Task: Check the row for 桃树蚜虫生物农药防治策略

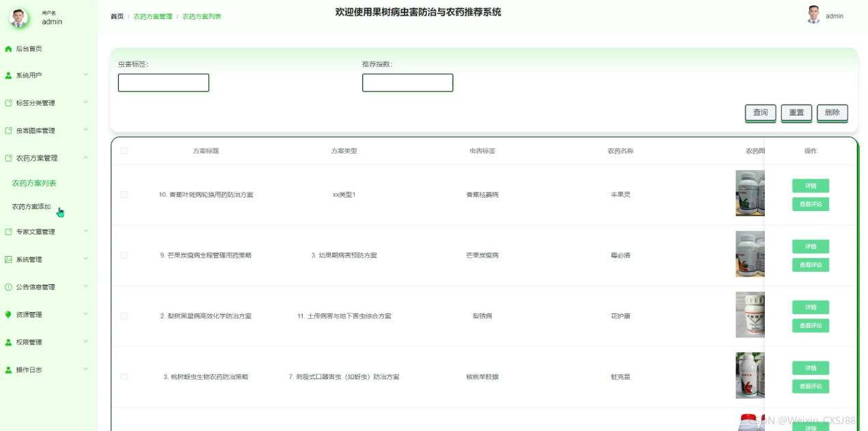Action: (x=124, y=376)
